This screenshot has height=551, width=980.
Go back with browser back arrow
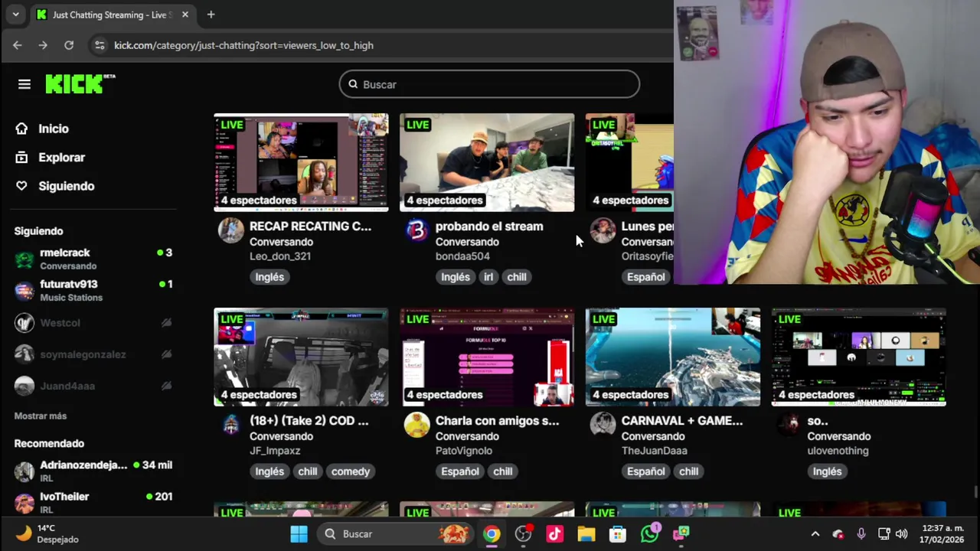[x=17, y=45]
